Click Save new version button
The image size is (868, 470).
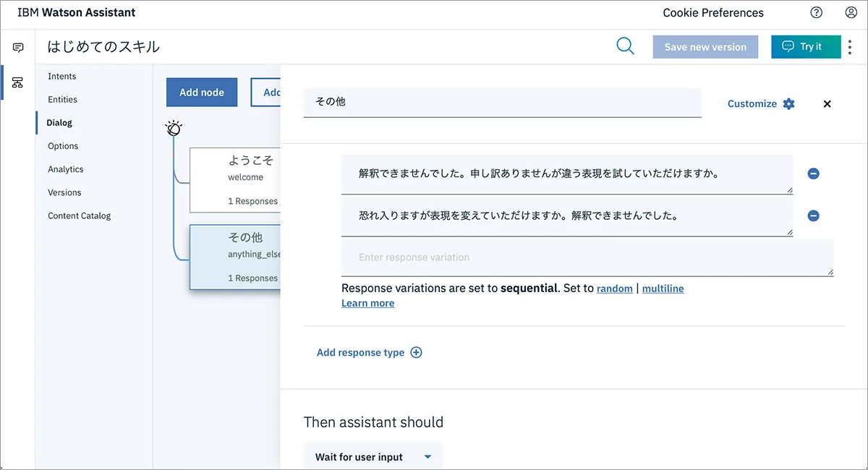point(705,47)
